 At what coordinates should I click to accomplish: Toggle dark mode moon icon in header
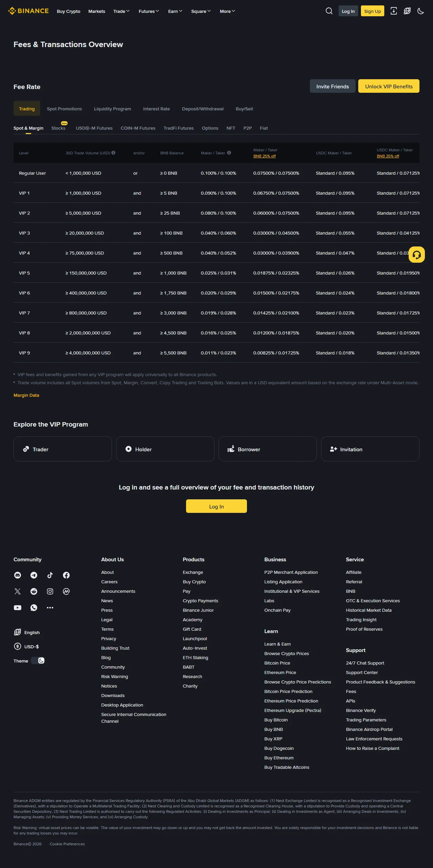coord(421,11)
